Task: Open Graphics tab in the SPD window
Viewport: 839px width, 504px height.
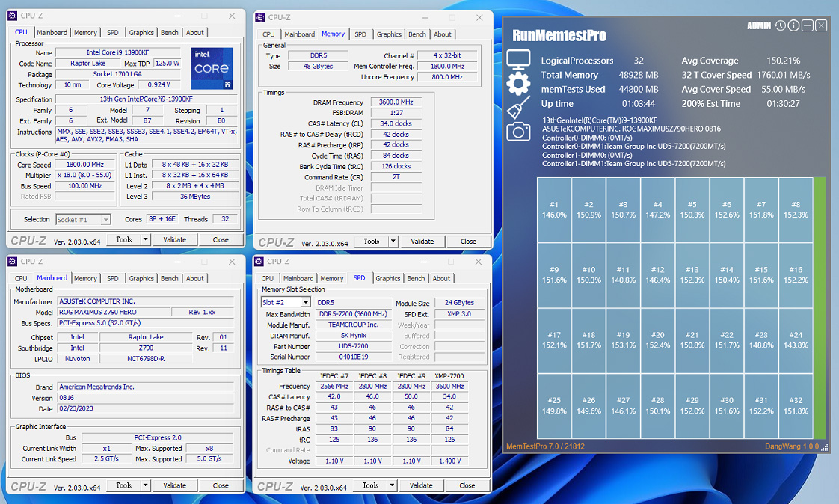Action: pos(387,279)
